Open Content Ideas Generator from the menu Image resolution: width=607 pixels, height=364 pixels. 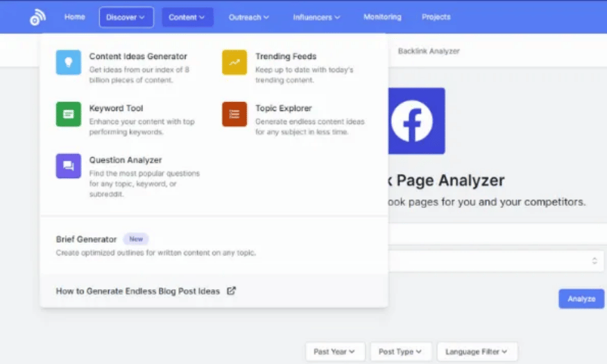[x=138, y=56]
